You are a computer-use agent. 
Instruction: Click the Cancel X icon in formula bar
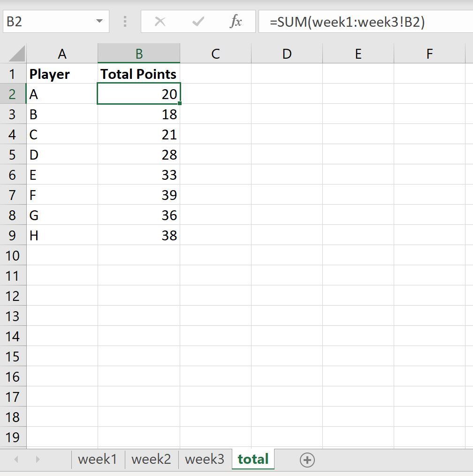(160, 22)
